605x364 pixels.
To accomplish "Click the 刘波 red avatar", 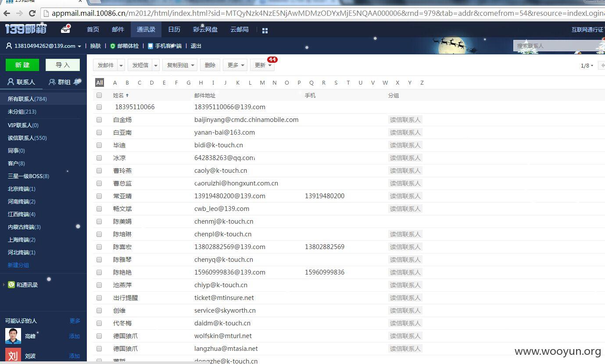I will point(13,356).
